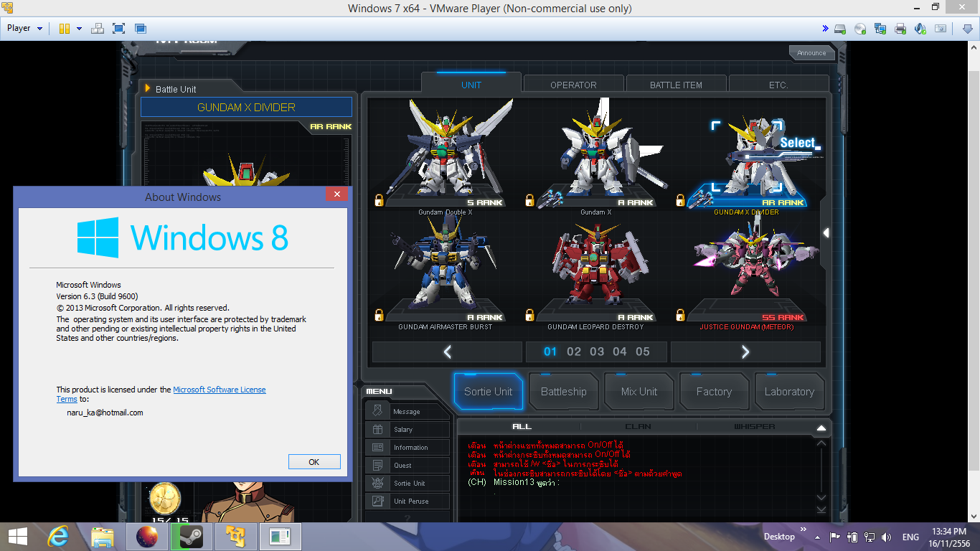Image resolution: width=980 pixels, height=551 pixels.
Task: Click the Announce button
Action: tap(812, 52)
